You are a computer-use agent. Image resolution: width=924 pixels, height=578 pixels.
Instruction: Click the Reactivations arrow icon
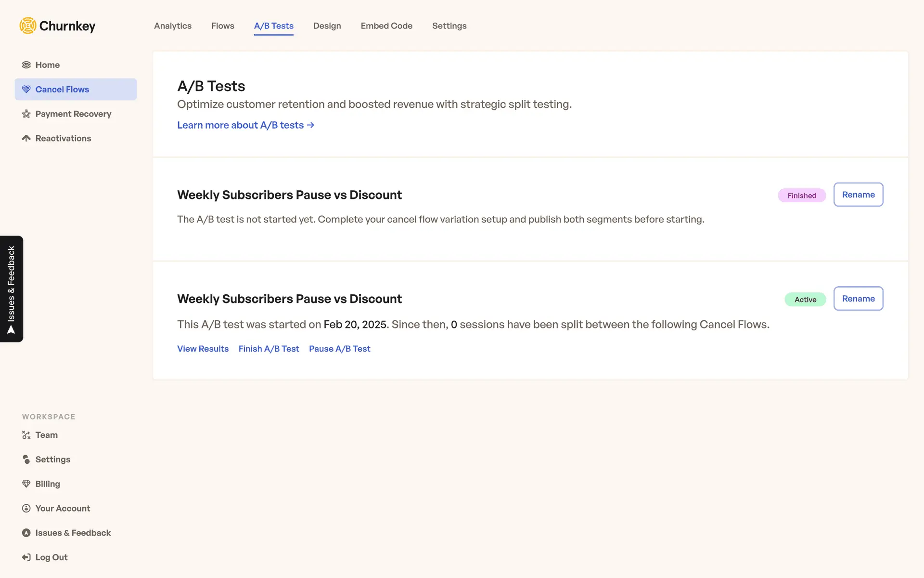[x=26, y=138]
